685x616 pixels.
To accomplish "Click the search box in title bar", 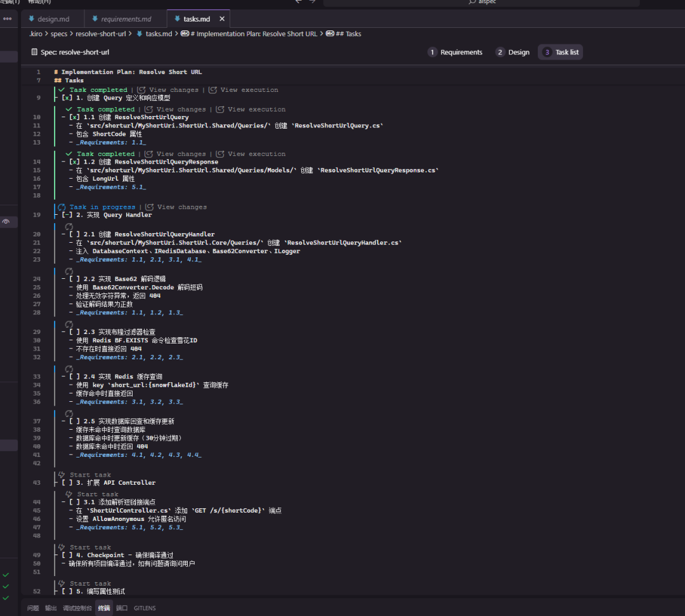I will click(x=481, y=2).
